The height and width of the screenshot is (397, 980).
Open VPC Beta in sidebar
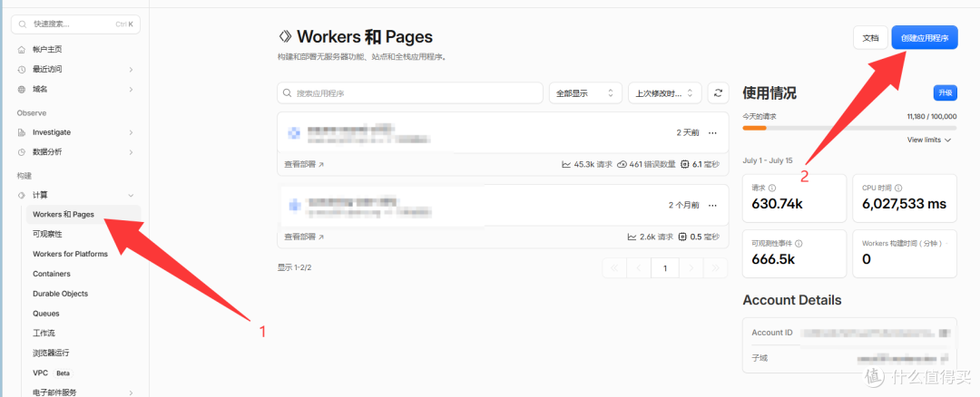pos(53,373)
